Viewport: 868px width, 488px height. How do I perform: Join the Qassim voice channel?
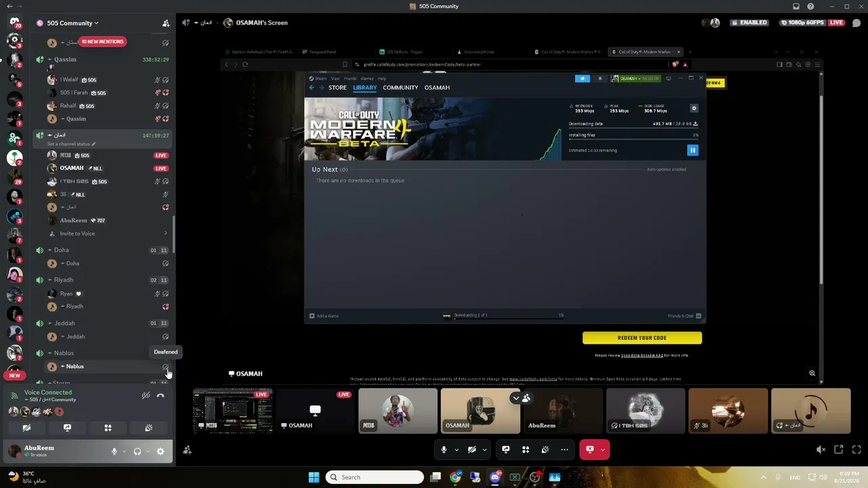pos(104,60)
